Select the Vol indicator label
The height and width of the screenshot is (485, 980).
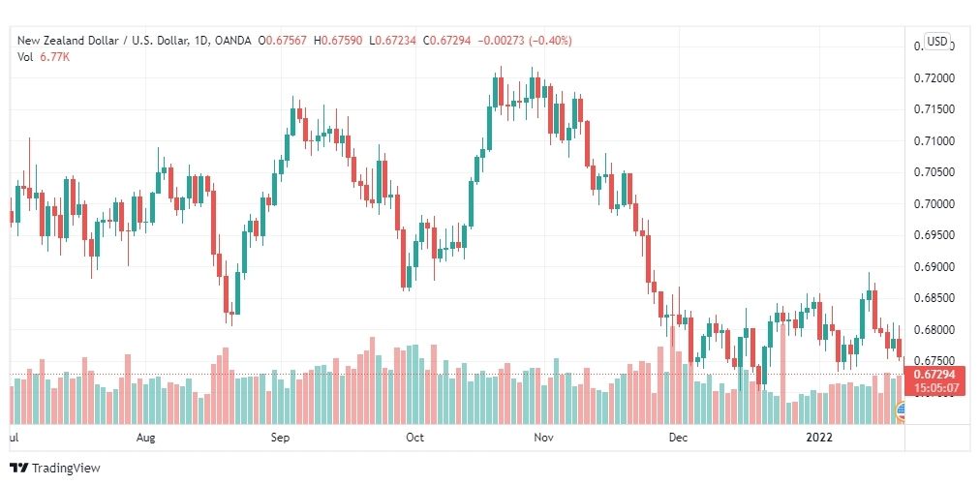(x=24, y=56)
